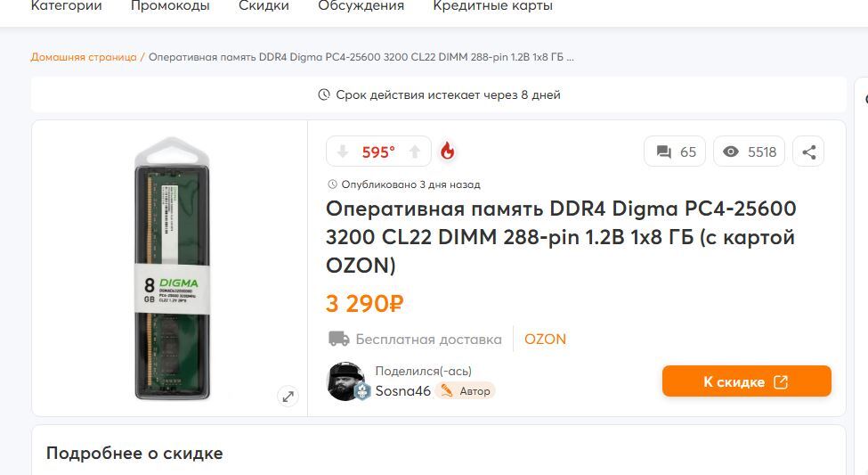This screenshot has height=475, width=868.
Task: Open the OZON merchant link
Action: (545, 339)
